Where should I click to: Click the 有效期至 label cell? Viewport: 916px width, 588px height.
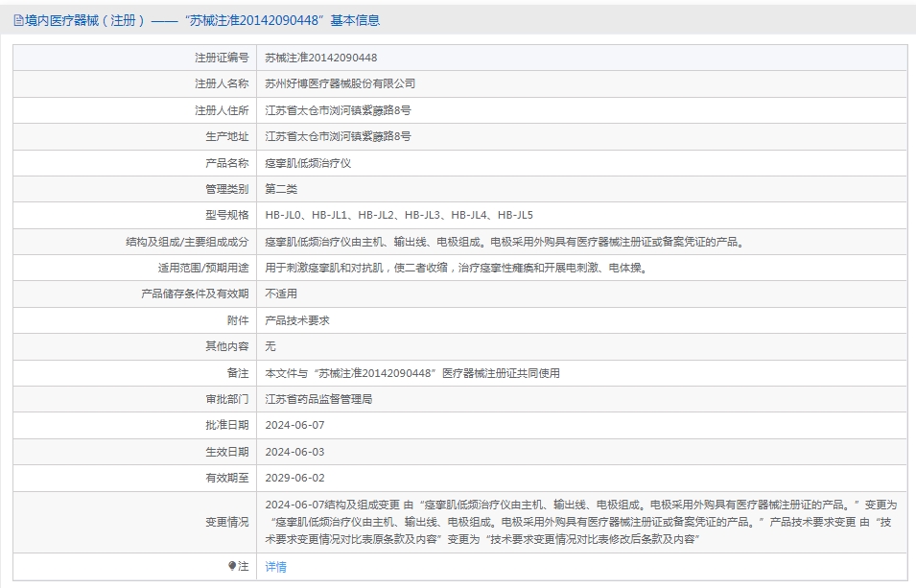click(x=135, y=478)
